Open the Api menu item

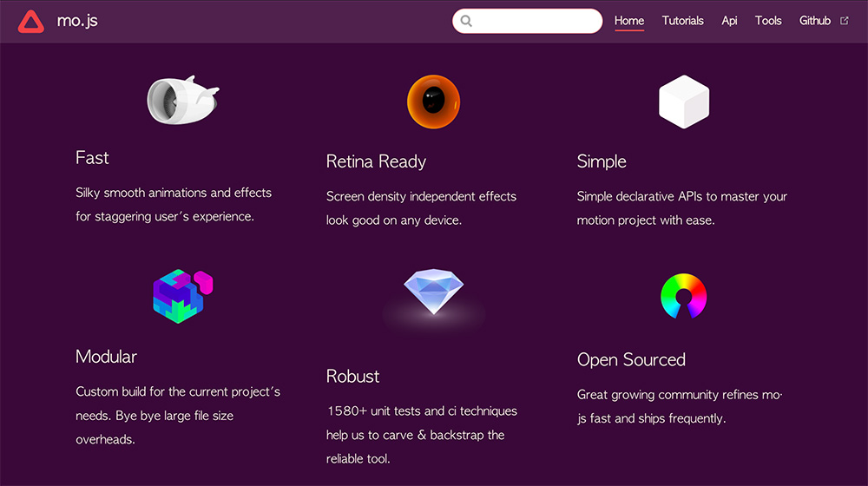click(729, 21)
